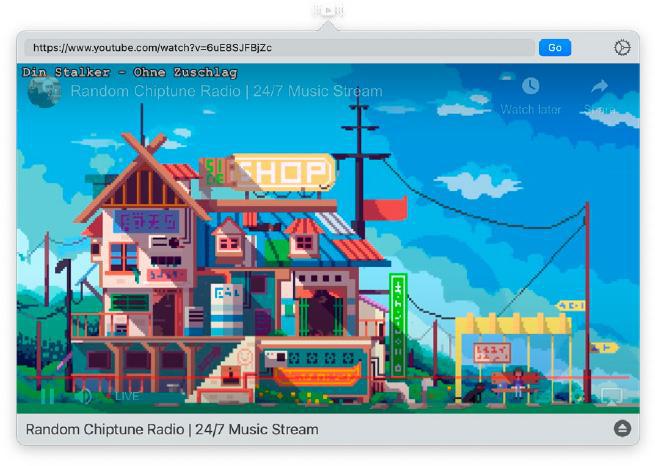Open the overlay title link Random Chiptune Radio
655x466 pixels.
[x=226, y=91]
